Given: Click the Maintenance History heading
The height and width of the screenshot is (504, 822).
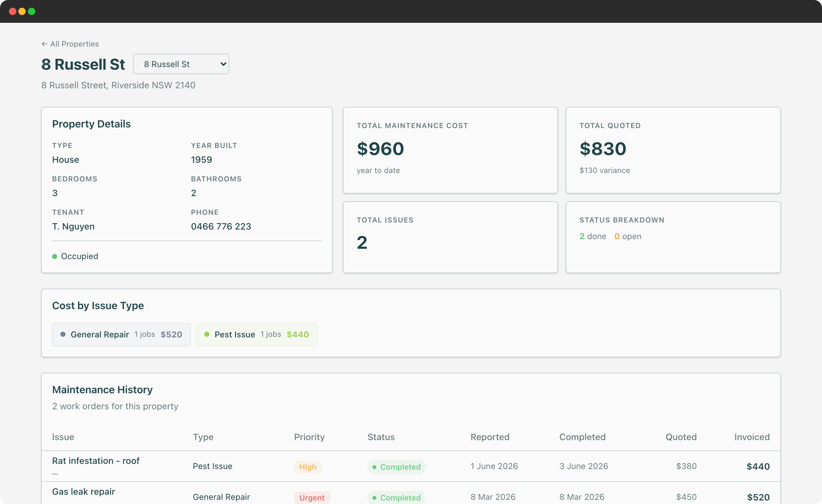Looking at the screenshot, I should coord(102,390).
